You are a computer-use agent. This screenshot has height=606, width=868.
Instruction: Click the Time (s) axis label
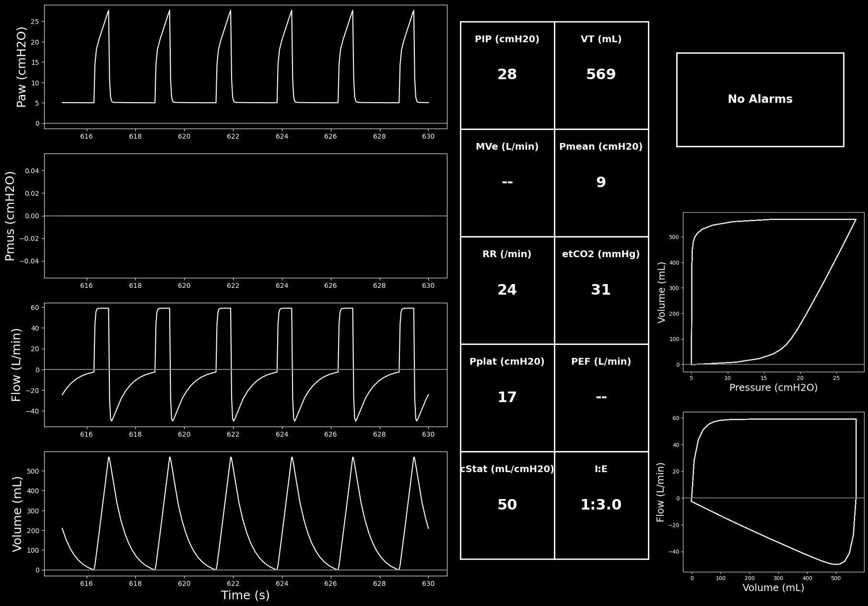[x=246, y=595]
